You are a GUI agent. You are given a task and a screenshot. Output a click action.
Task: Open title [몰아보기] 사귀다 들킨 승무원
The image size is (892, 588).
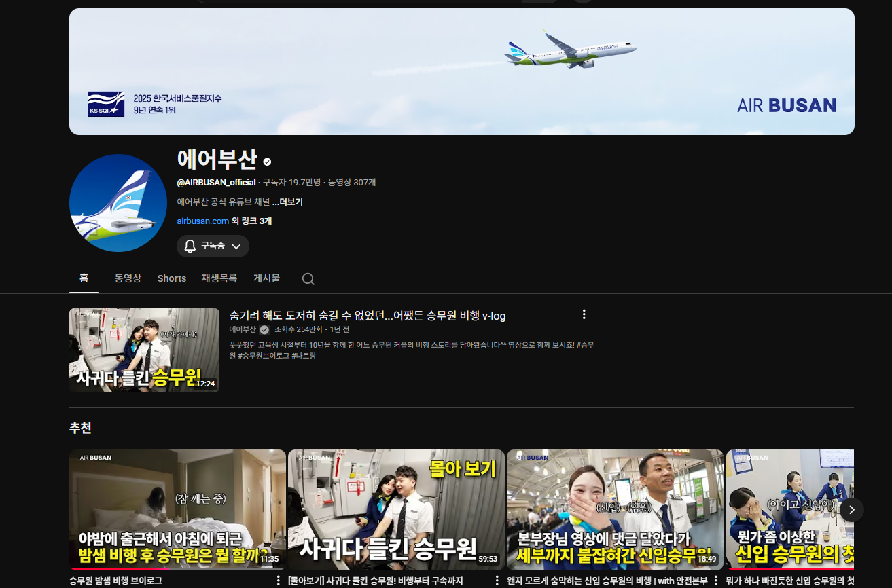[375, 581]
